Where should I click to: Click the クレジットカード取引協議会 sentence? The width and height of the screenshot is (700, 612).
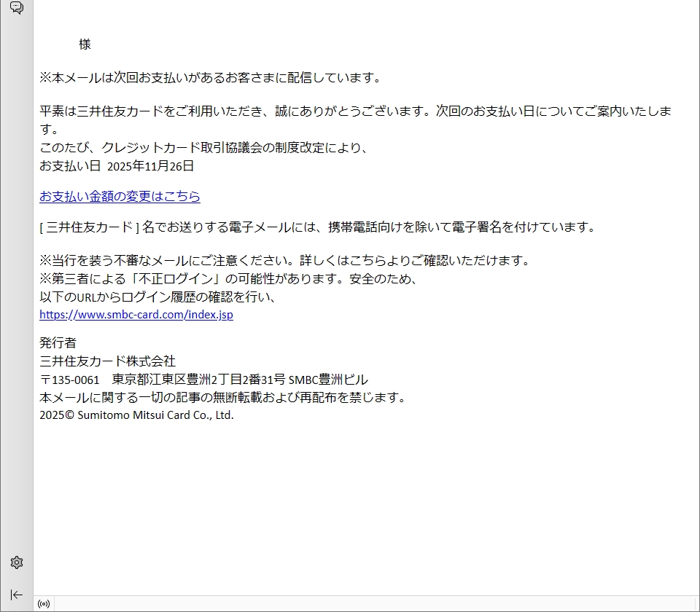tap(204, 148)
